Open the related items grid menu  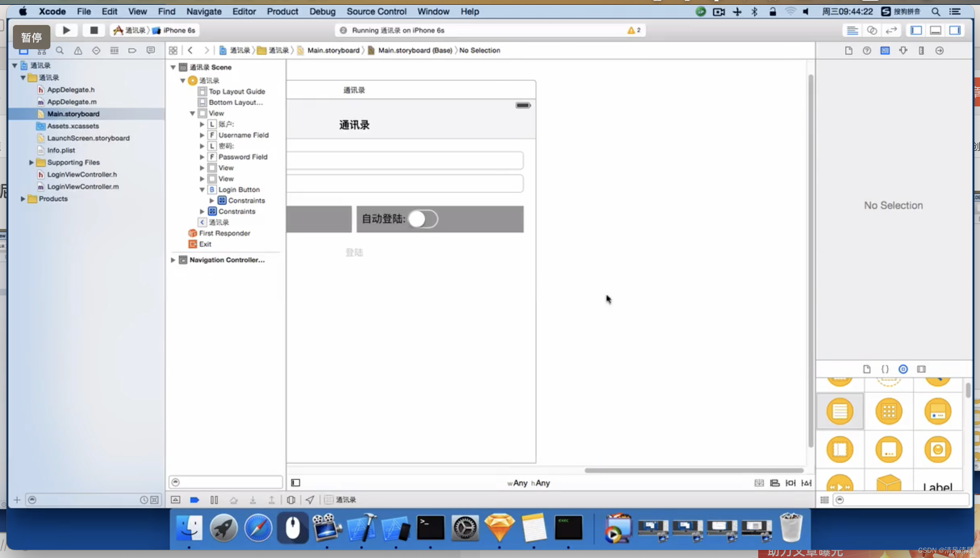coord(173,50)
